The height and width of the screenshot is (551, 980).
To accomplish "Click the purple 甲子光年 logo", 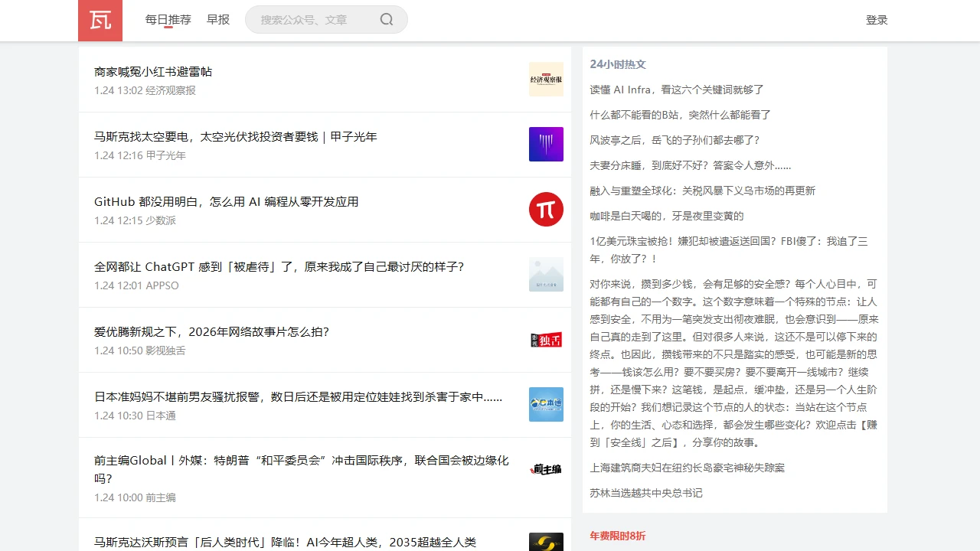I will (546, 144).
